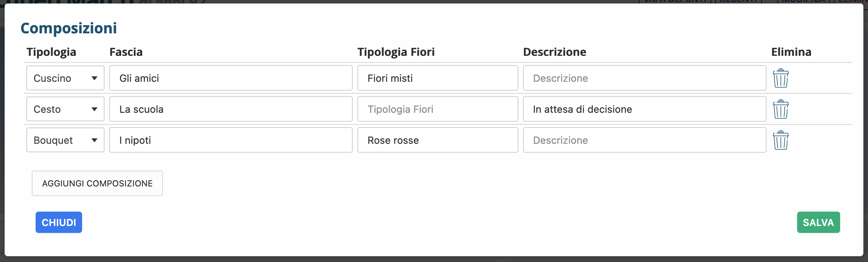Viewport: 868px width, 262px height.
Task: Open the Cesto tipologia dropdown
Action: [x=65, y=109]
